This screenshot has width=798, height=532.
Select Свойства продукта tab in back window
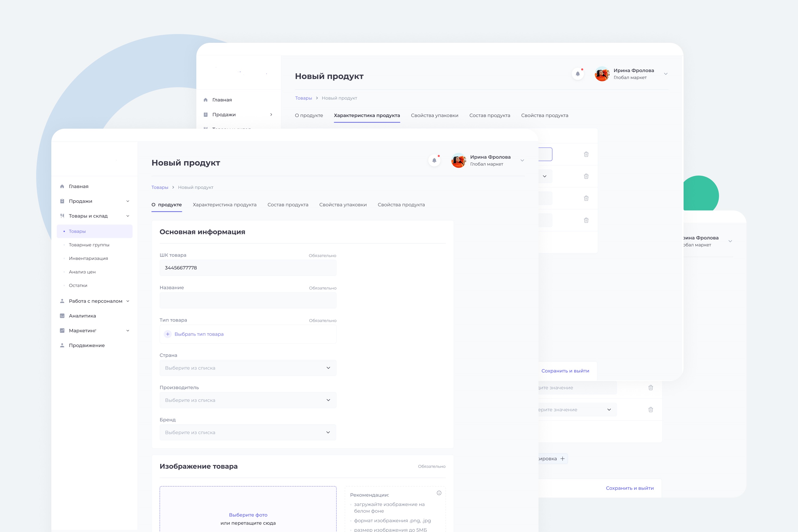(x=545, y=115)
